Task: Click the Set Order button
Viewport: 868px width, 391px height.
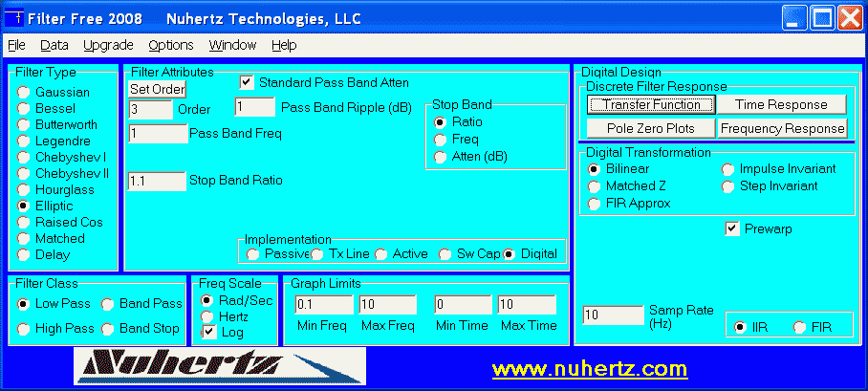Action: [x=157, y=89]
